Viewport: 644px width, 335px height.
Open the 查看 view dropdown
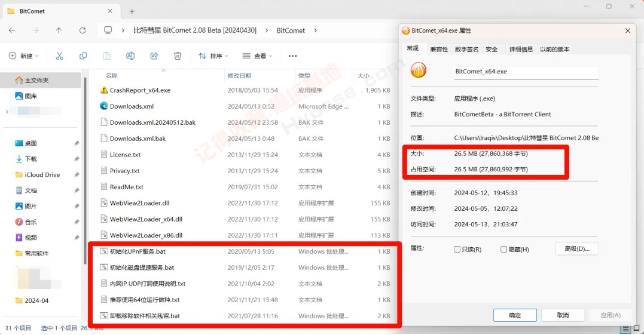coord(257,56)
